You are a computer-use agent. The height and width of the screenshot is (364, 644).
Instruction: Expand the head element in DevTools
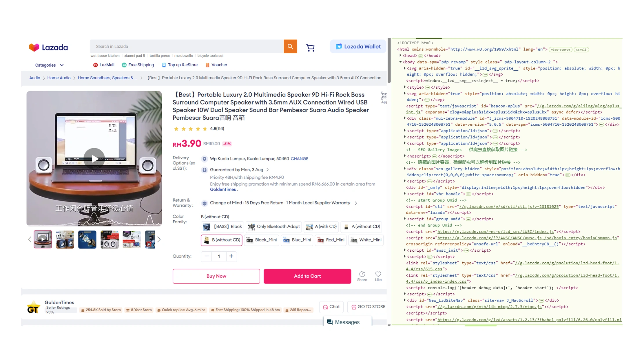tap(400, 55)
